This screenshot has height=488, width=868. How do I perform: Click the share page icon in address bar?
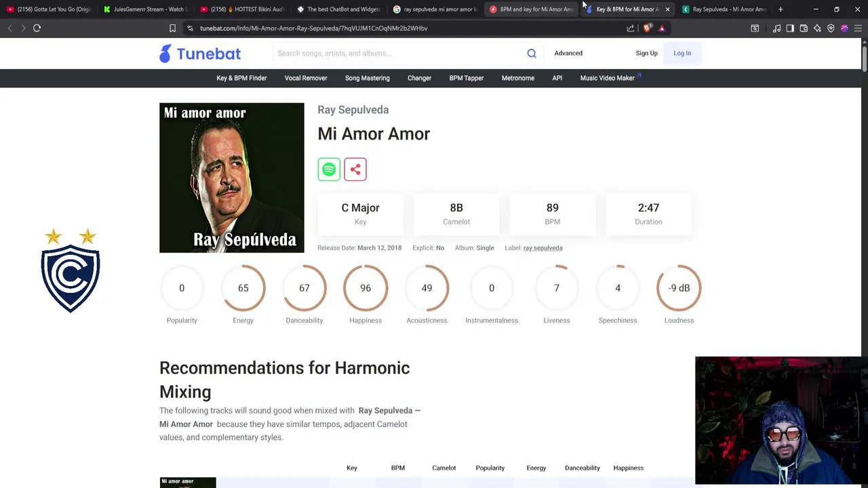click(631, 28)
